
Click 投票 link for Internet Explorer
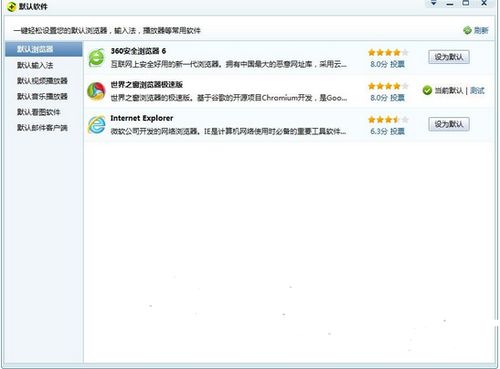click(397, 131)
